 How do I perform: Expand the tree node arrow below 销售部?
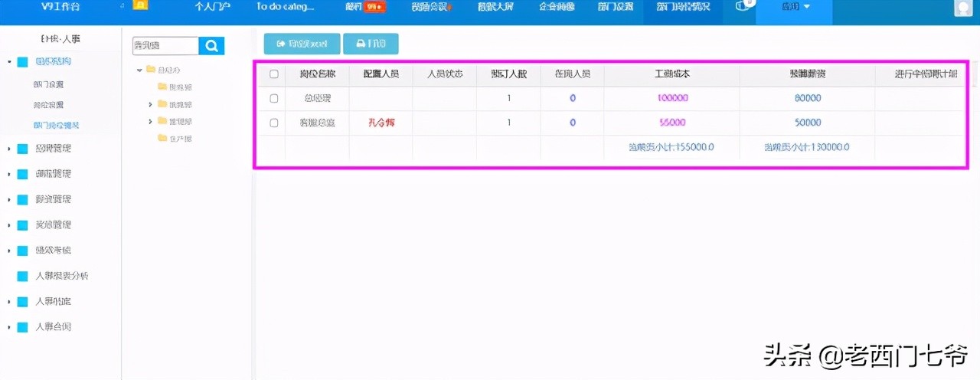pyautogui.click(x=151, y=121)
